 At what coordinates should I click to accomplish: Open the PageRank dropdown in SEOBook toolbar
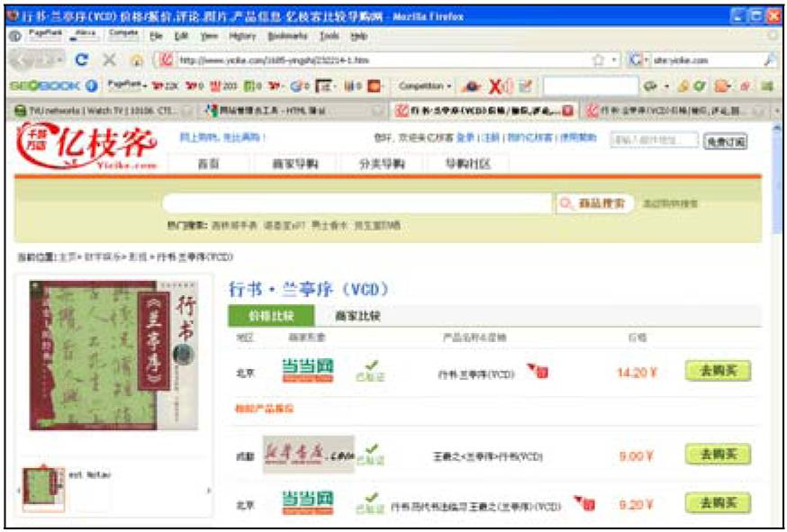point(128,86)
